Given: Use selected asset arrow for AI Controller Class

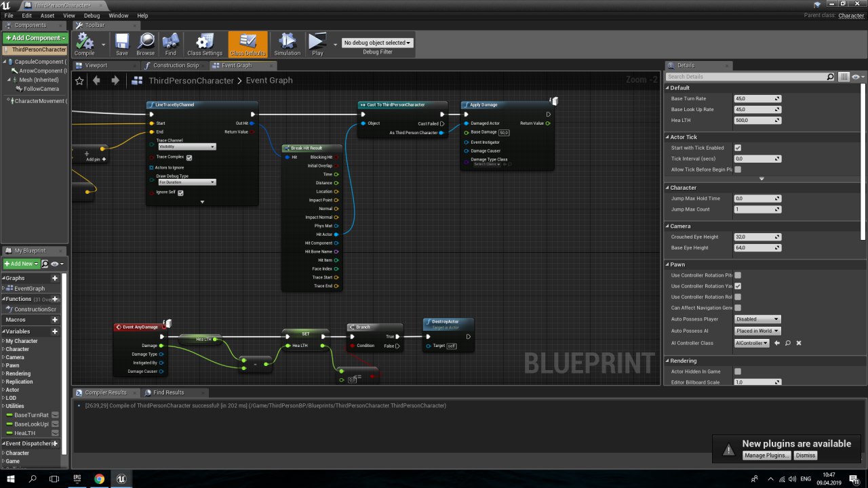Looking at the screenshot, I should [777, 343].
